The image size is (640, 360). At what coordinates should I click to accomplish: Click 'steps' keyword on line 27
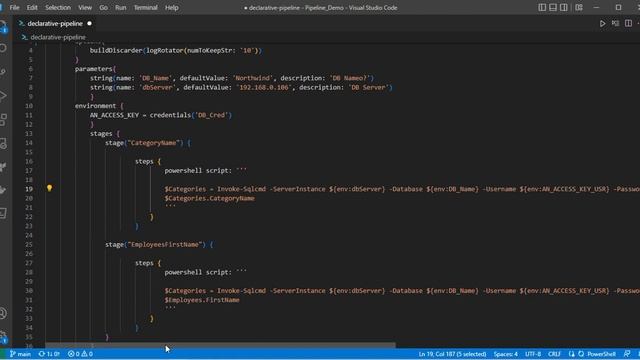(144, 263)
